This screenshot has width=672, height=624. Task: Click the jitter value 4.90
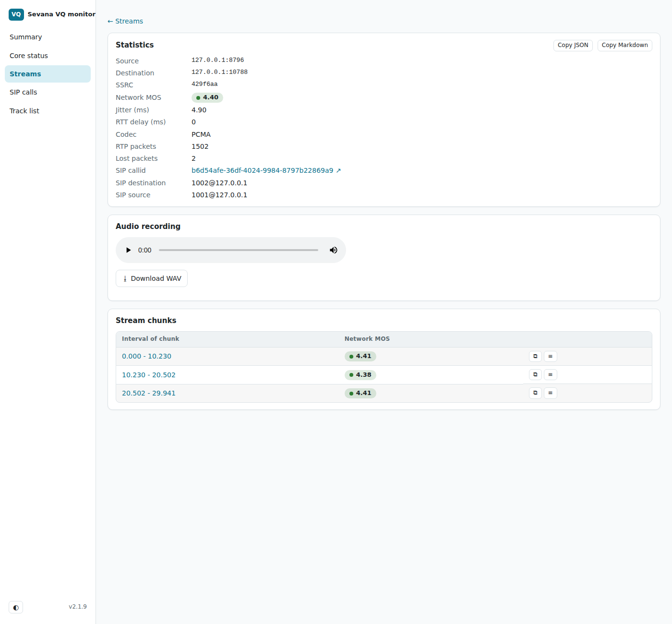(x=199, y=110)
